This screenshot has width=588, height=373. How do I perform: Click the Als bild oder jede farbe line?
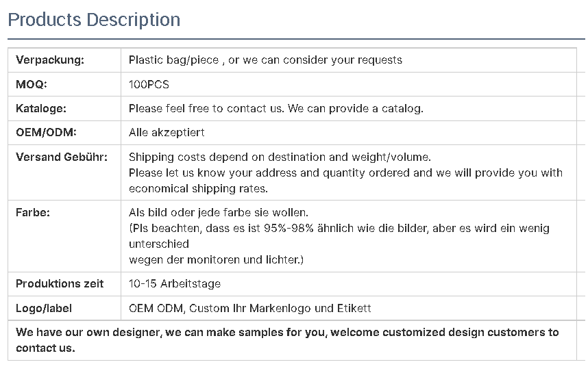click(x=218, y=213)
